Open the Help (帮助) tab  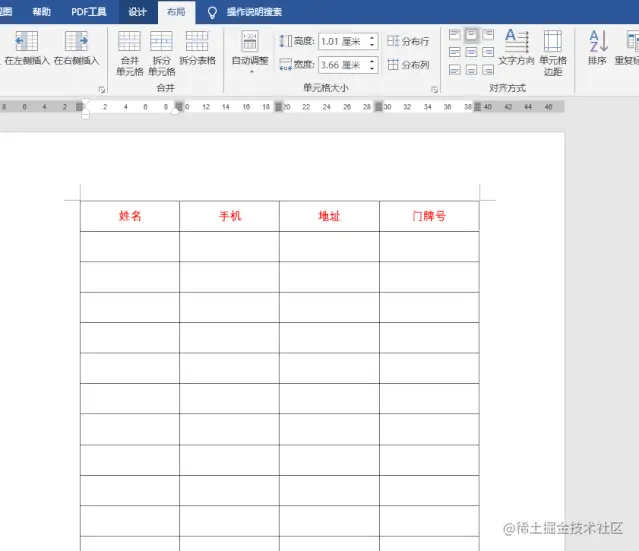tap(42, 12)
